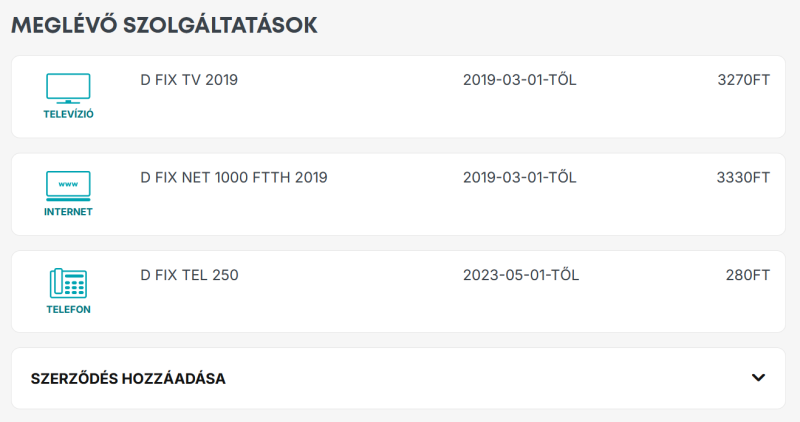Click the Telefon label under the icon
Screen dimensions: 800x422
(68, 309)
